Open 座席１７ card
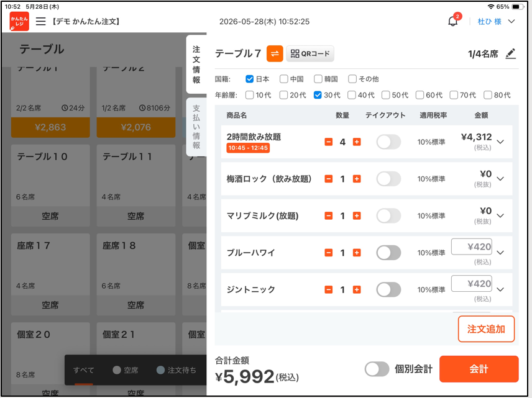 pyautogui.click(x=50, y=274)
